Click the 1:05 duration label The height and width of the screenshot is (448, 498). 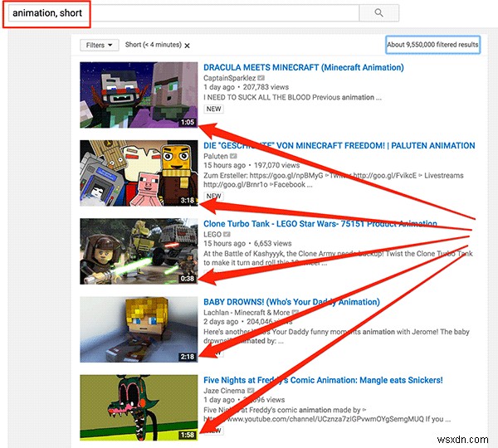pyautogui.click(x=188, y=122)
